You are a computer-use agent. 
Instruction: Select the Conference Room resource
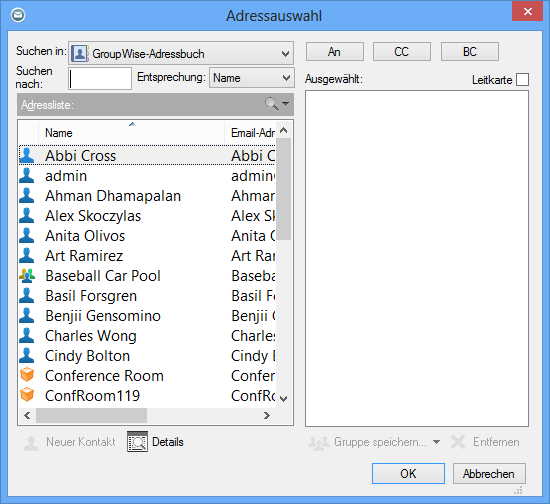pos(147,375)
